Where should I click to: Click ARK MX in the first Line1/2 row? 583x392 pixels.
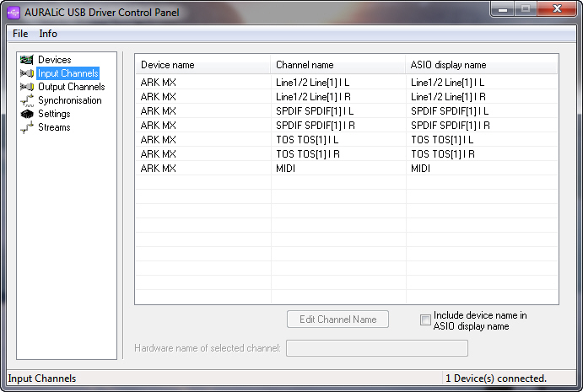click(158, 83)
